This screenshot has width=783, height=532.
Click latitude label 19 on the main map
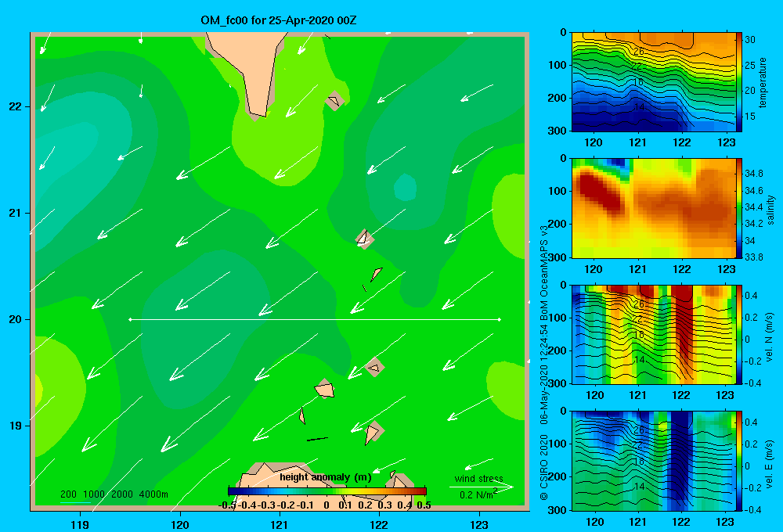pyautogui.click(x=16, y=426)
